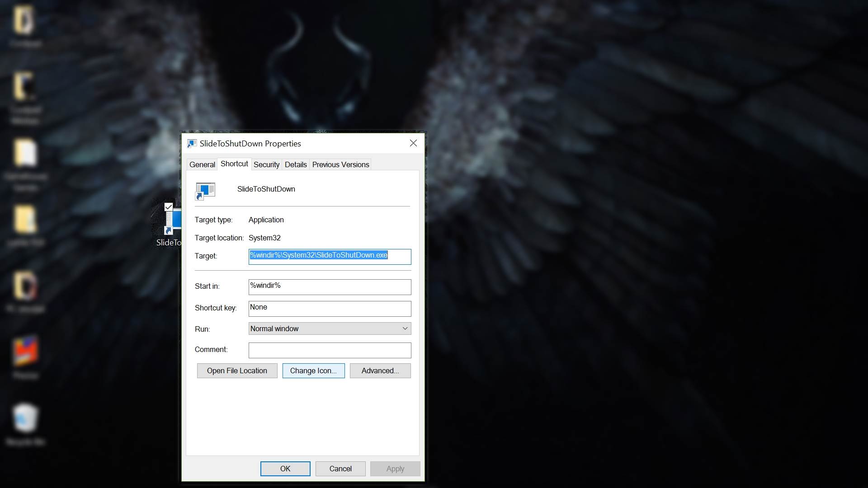Switch to the General tab

tap(202, 164)
